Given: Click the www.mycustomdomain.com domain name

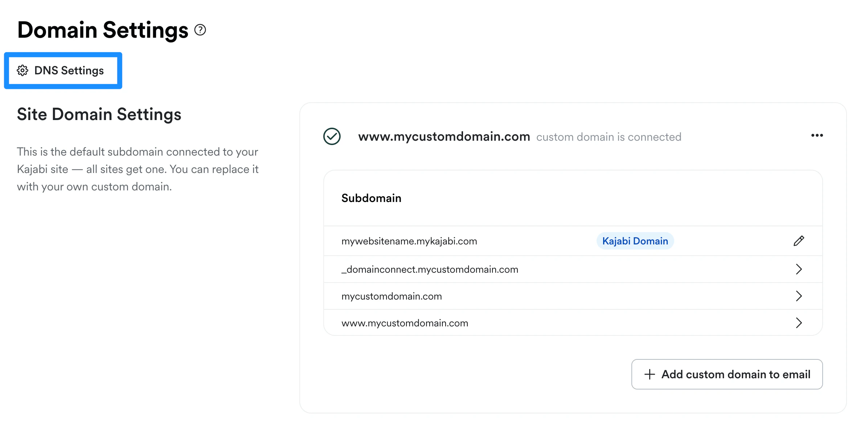Looking at the screenshot, I should coord(444,137).
